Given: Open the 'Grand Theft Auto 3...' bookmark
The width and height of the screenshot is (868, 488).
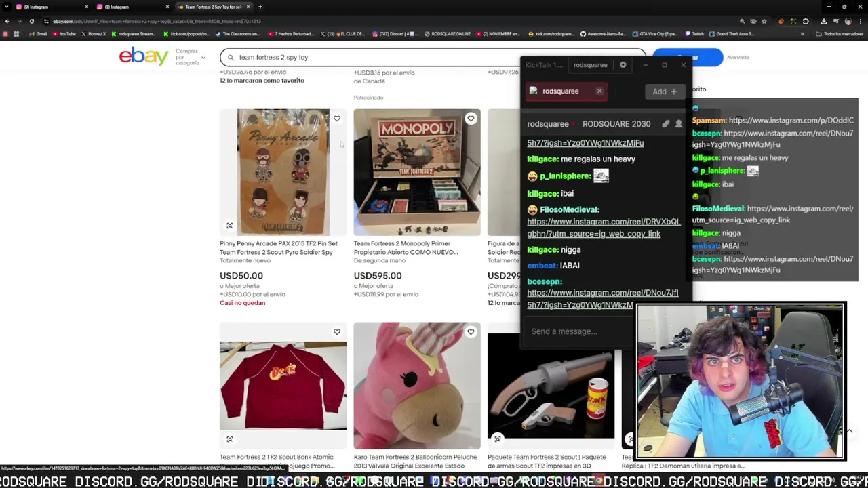Looking at the screenshot, I should 732,34.
